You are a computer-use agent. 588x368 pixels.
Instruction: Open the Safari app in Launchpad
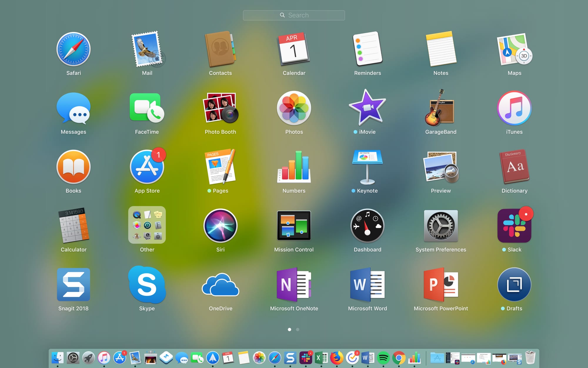tap(73, 49)
